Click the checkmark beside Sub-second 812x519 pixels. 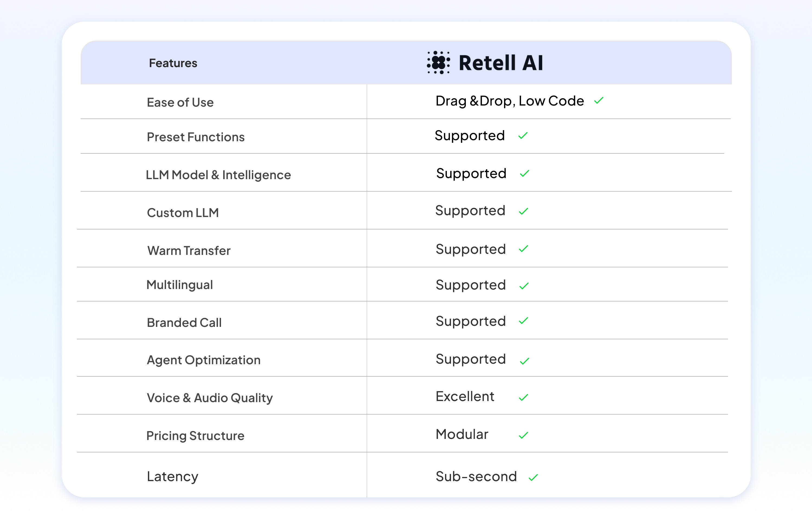[x=533, y=478]
